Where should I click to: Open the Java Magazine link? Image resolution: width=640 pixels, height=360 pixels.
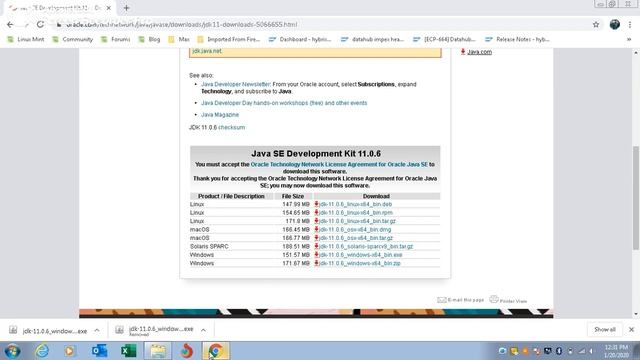click(220, 115)
